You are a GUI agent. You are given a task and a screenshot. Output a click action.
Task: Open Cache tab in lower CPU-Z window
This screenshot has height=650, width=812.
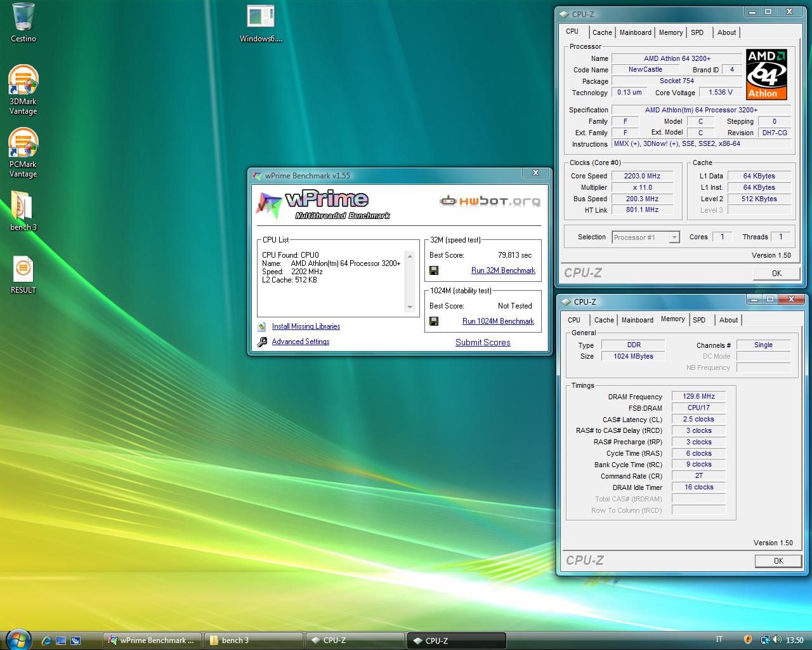(x=604, y=320)
